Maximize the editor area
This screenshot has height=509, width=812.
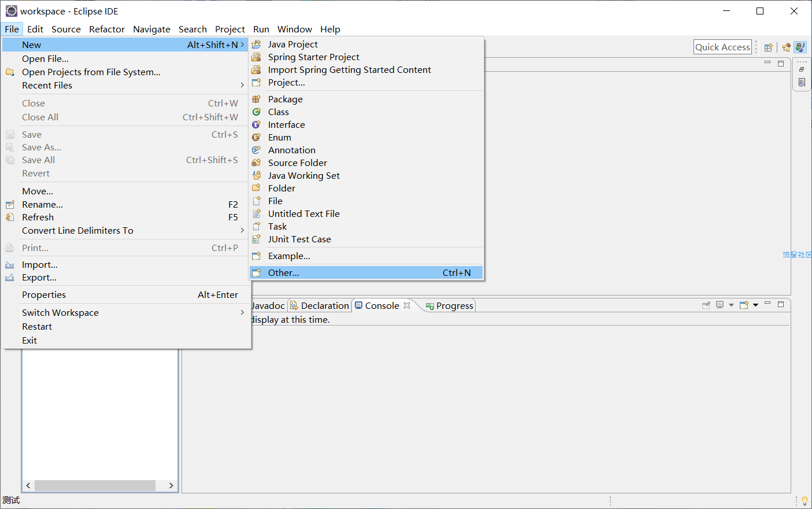click(781, 63)
